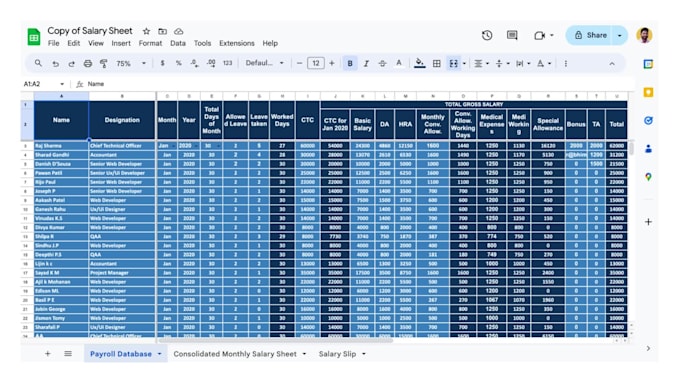Open Google Calendar side panel icon
This screenshot has width=680, height=383.
coord(648,64)
